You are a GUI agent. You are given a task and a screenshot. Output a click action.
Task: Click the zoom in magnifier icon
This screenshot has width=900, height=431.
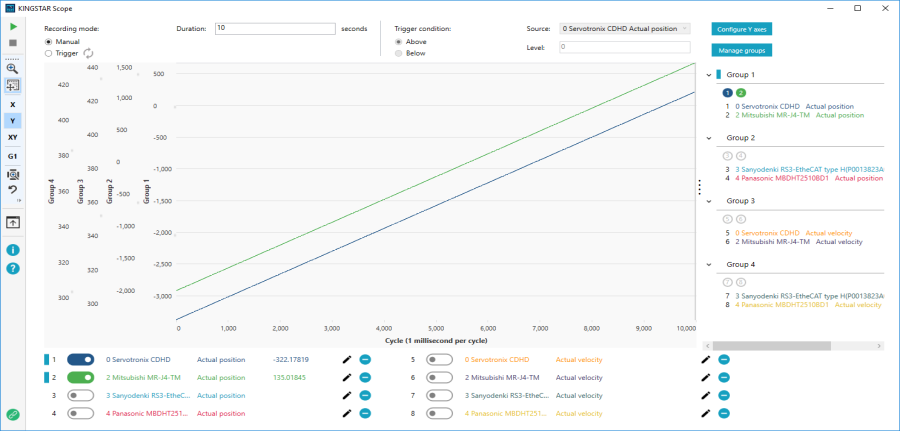coord(12,69)
